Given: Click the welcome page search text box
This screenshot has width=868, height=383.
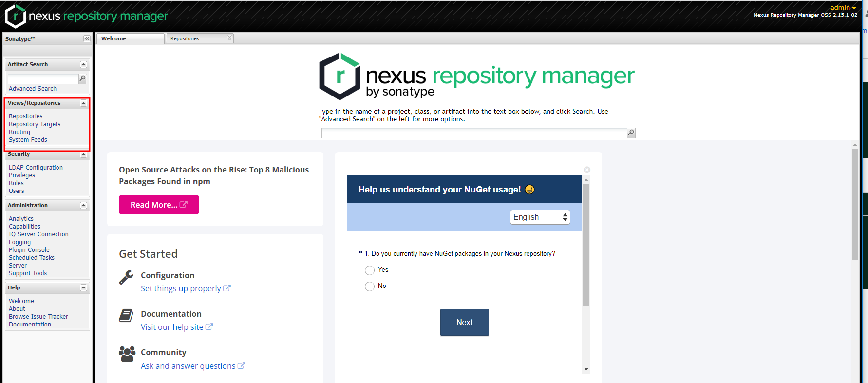Looking at the screenshot, I should [474, 133].
